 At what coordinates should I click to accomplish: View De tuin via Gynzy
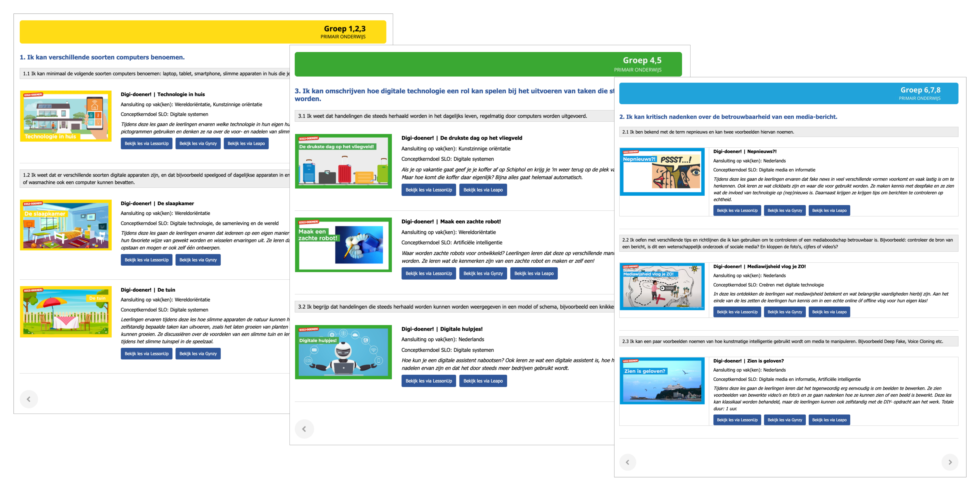coord(198,353)
